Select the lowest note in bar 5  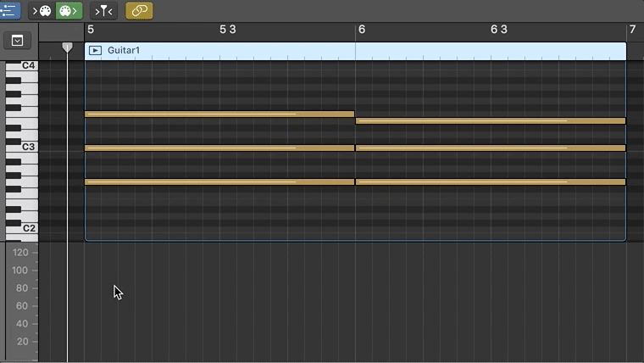point(219,181)
